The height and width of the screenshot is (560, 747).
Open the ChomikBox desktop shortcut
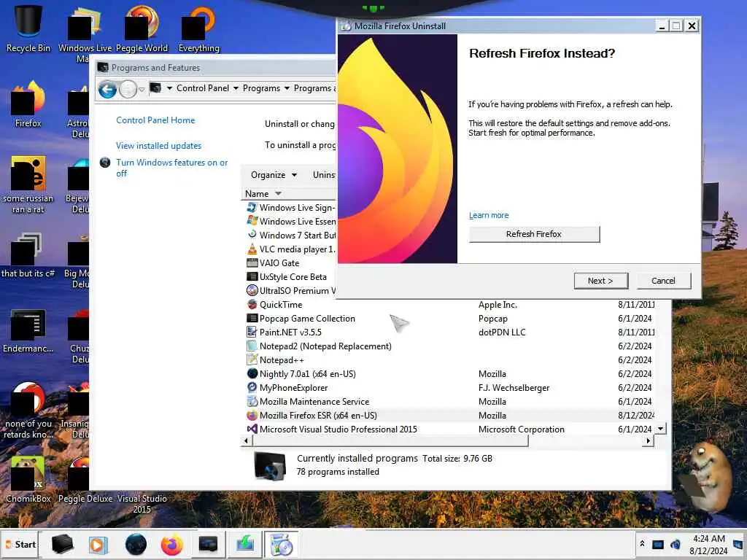pyautogui.click(x=28, y=480)
